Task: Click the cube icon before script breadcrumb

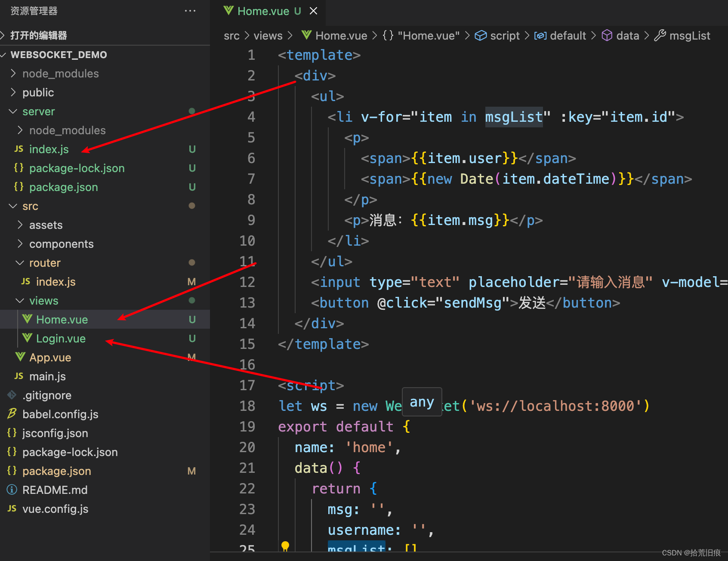Action: [x=481, y=36]
